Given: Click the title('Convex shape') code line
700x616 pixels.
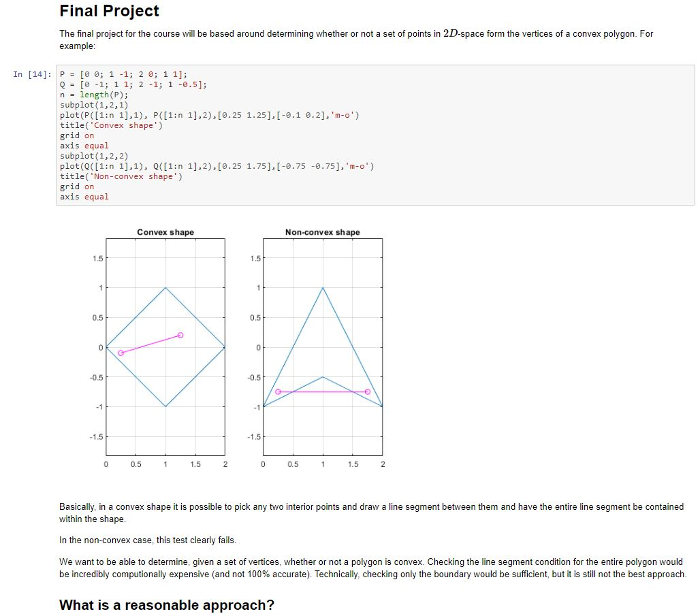Looking at the screenshot, I should pyautogui.click(x=111, y=126).
